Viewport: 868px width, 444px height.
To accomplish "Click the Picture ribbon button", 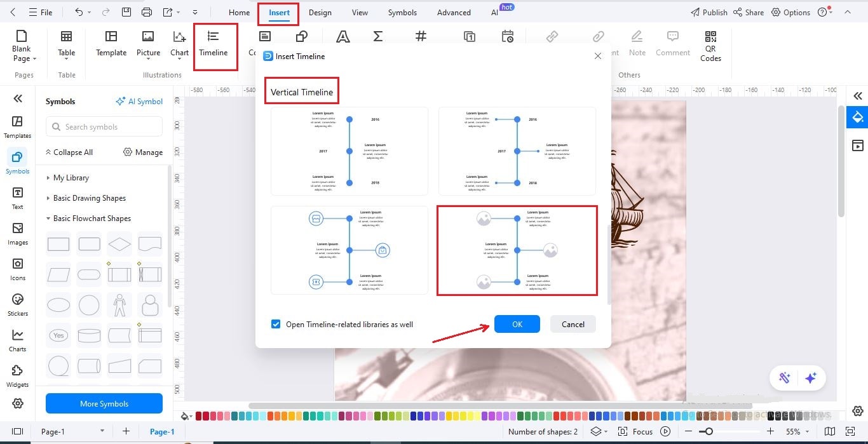I will click(x=148, y=44).
